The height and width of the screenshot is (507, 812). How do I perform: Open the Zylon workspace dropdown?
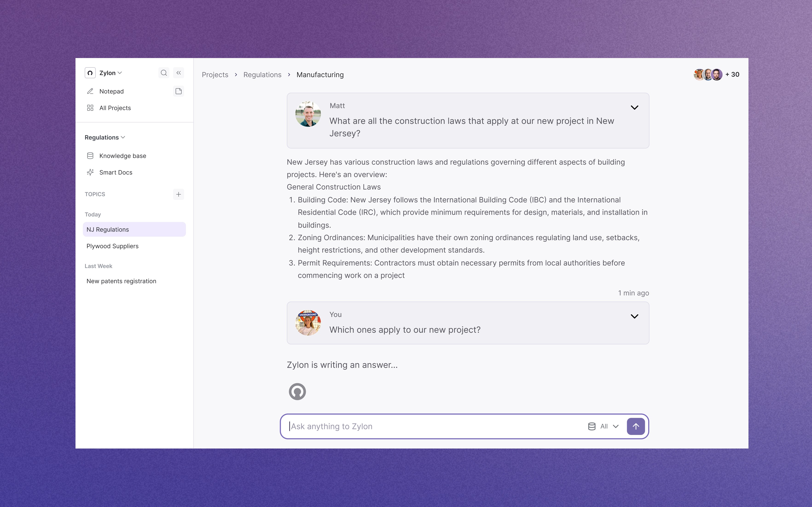coord(110,73)
